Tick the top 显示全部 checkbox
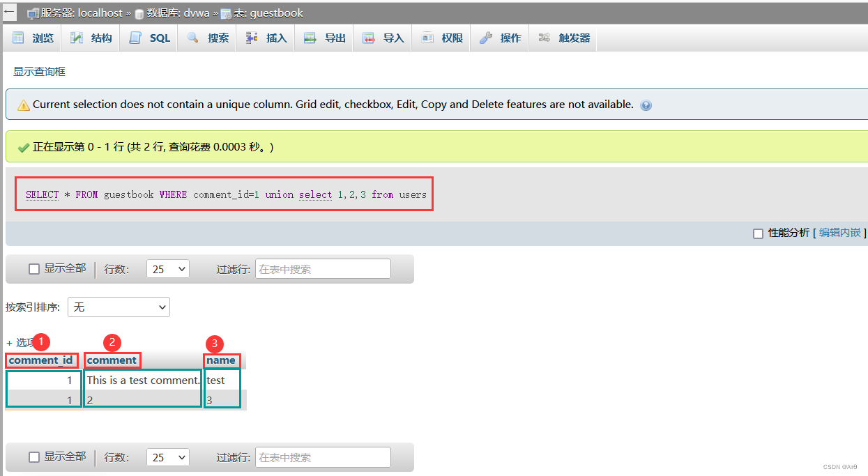 (x=33, y=269)
